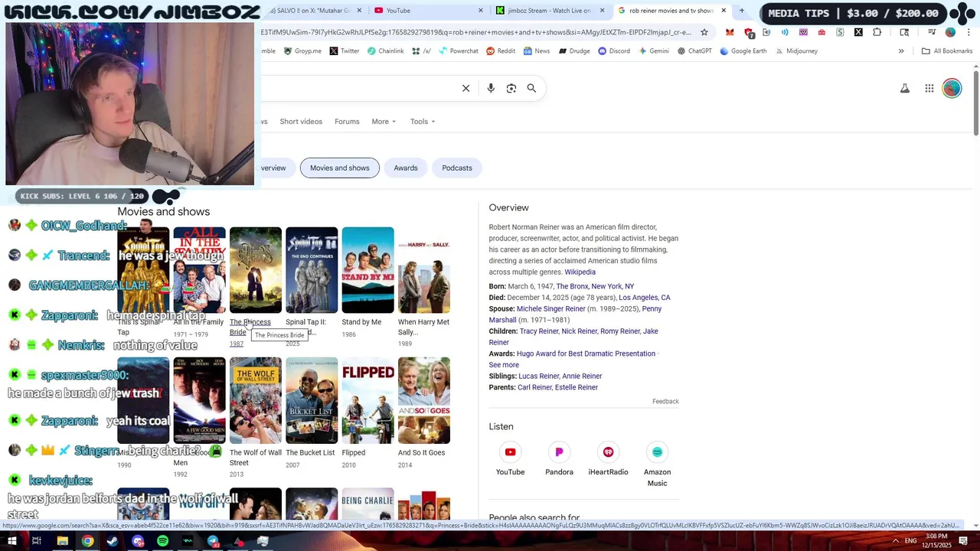Open the Discord bookmark
Viewport: 980px width, 551px height.
614,51
